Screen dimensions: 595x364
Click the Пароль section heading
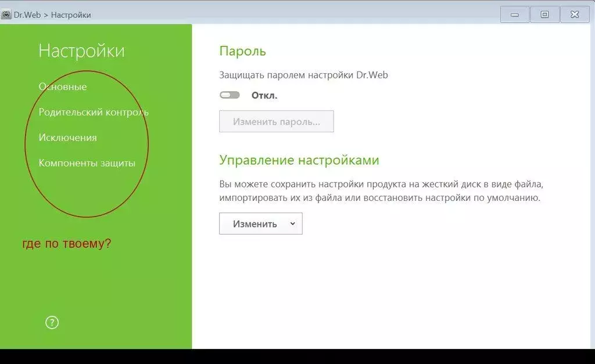pyautogui.click(x=242, y=51)
